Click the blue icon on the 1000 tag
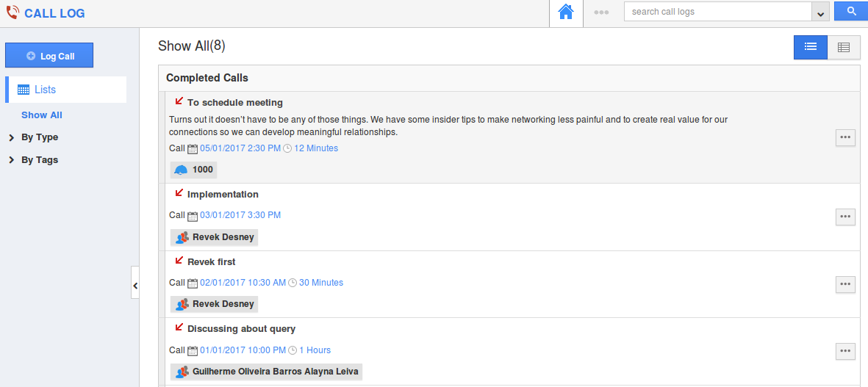868x387 pixels. click(x=182, y=170)
